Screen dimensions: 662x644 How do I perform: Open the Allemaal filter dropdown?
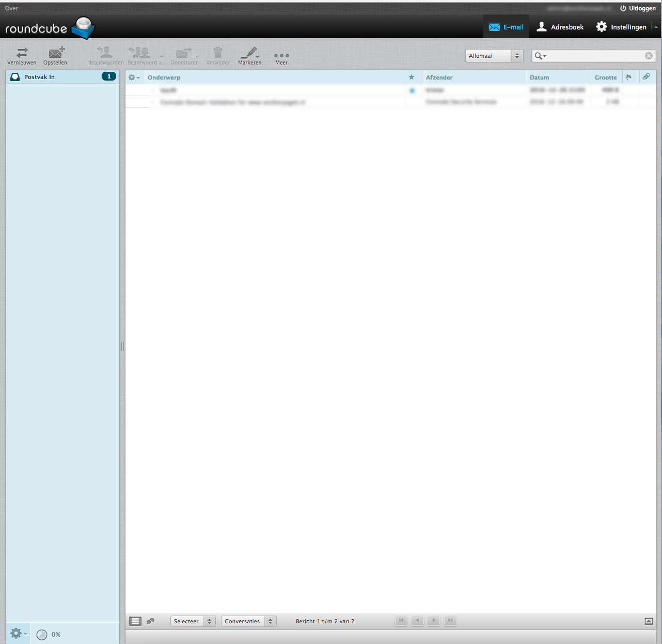[494, 56]
